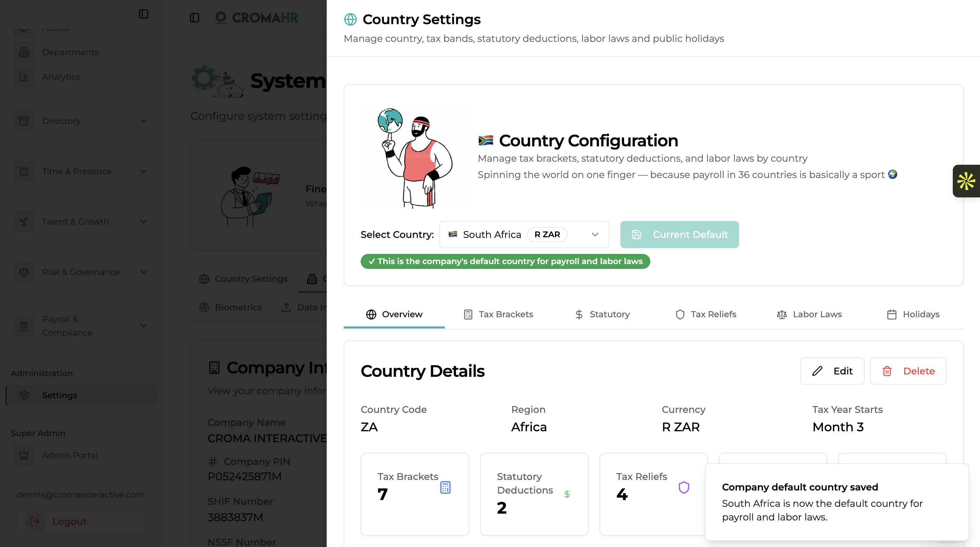Open the Statutory tab
The image size is (980, 547).
pos(602,314)
